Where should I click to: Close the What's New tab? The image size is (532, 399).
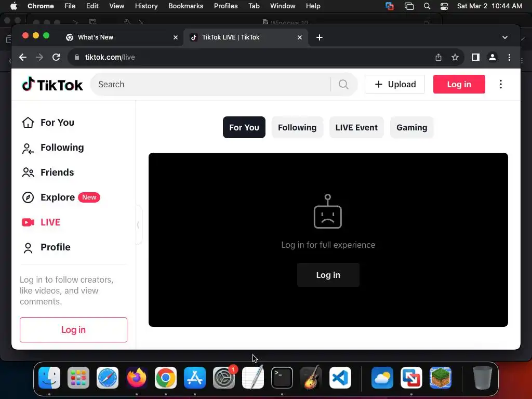(x=176, y=37)
